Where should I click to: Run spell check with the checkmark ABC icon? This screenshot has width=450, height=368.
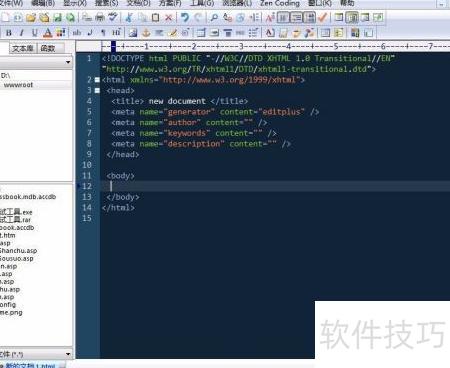pyautogui.click(x=113, y=17)
